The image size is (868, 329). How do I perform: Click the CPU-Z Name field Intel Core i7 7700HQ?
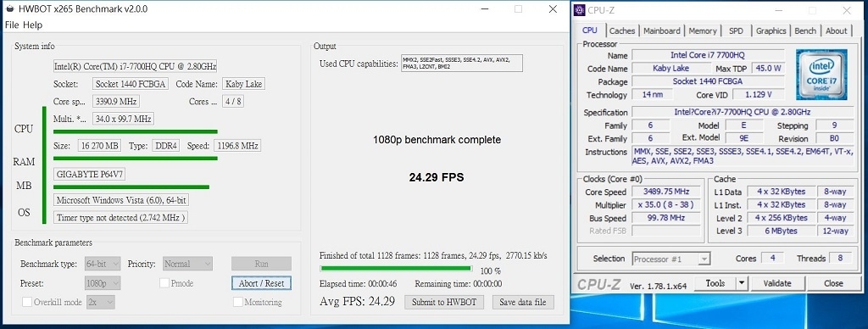coord(708,55)
